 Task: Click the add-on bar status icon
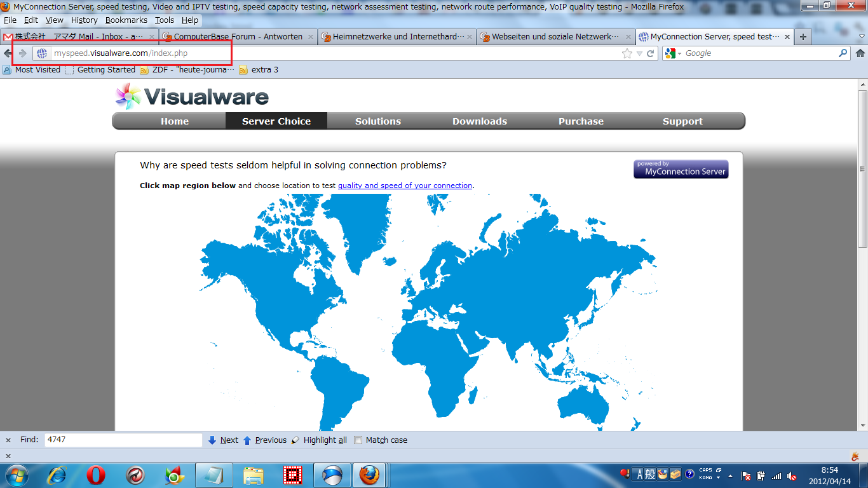tap(855, 456)
